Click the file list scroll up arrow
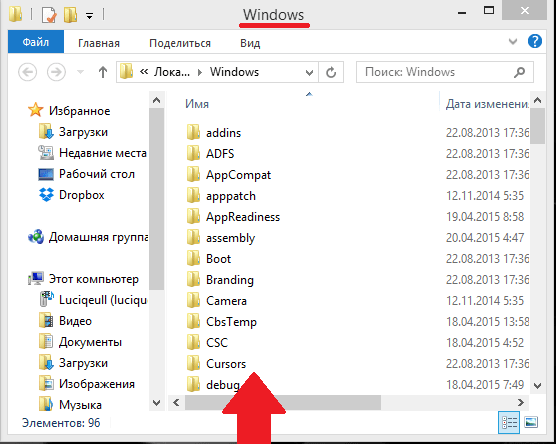Image resolution: width=556 pixels, height=444 pixels. pos(537,100)
